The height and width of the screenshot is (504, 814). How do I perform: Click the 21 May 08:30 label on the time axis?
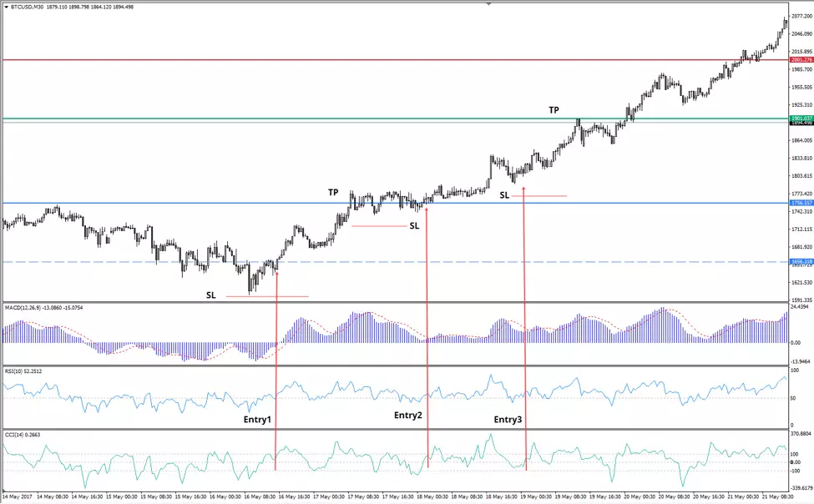coord(777,496)
